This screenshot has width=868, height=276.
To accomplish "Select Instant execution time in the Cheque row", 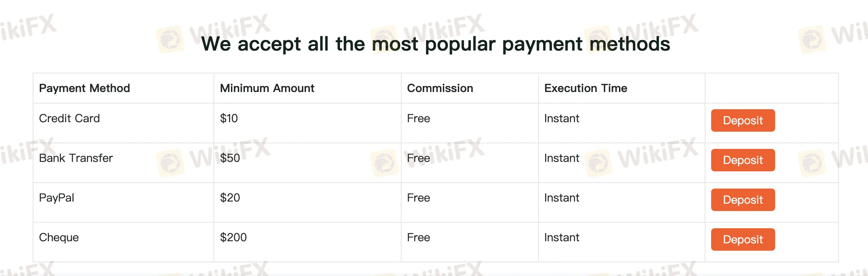I will point(562,237).
